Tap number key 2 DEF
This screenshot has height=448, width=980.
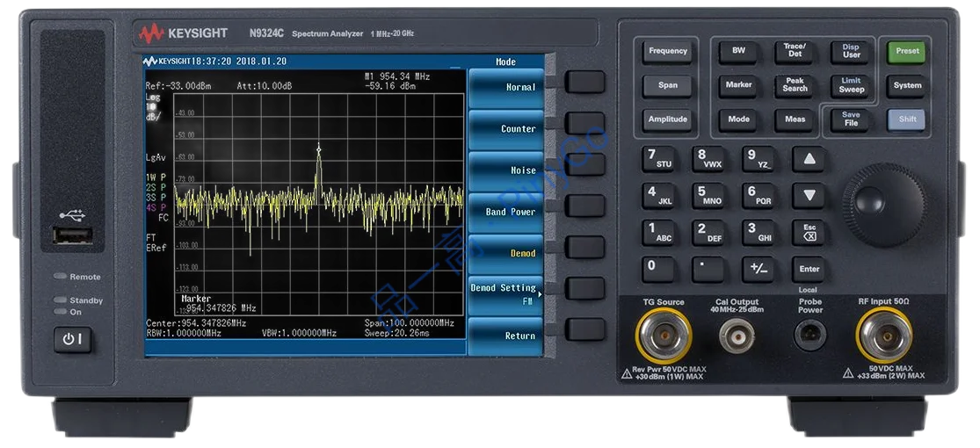pyautogui.click(x=708, y=233)
